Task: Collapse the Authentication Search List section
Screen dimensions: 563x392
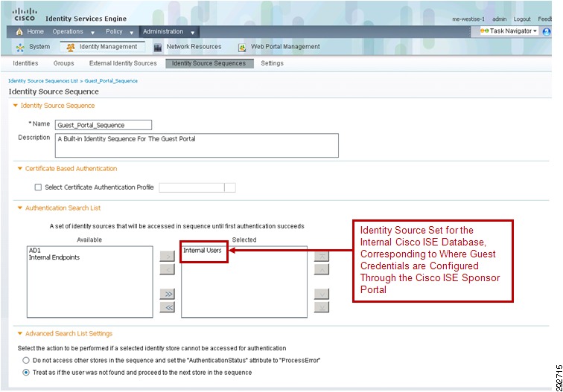Action: pos(20,208)
